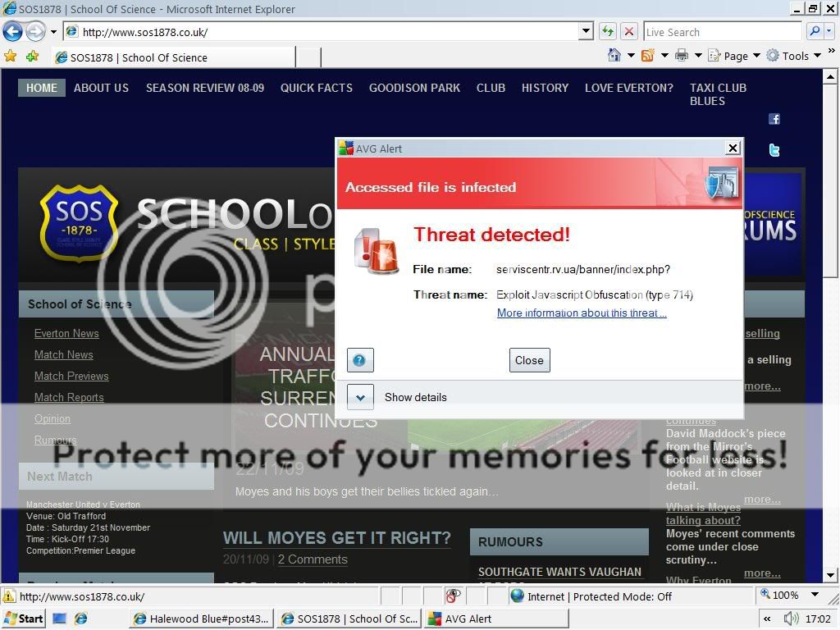840x630 pixels.
Task: Click the SOS 1878 shield logo
Action: click(x=80, y=222)
